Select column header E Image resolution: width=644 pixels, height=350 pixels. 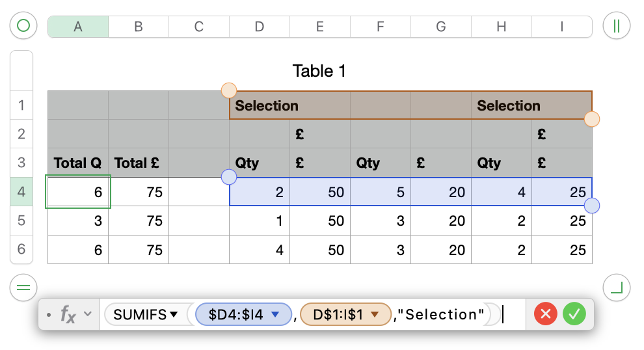pos(320,27)
